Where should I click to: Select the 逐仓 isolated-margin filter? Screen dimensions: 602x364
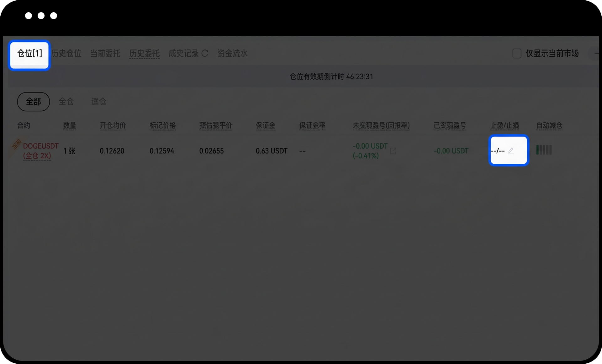tap(98, 102)
